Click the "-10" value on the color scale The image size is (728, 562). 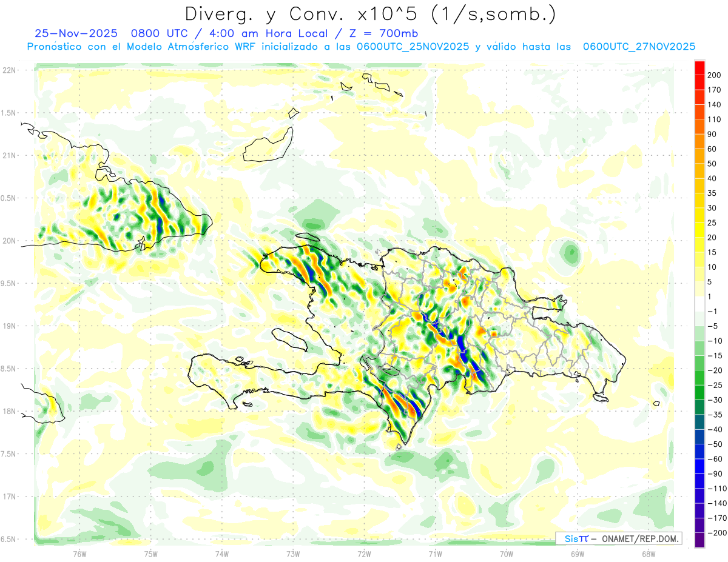tap(715, 341)
